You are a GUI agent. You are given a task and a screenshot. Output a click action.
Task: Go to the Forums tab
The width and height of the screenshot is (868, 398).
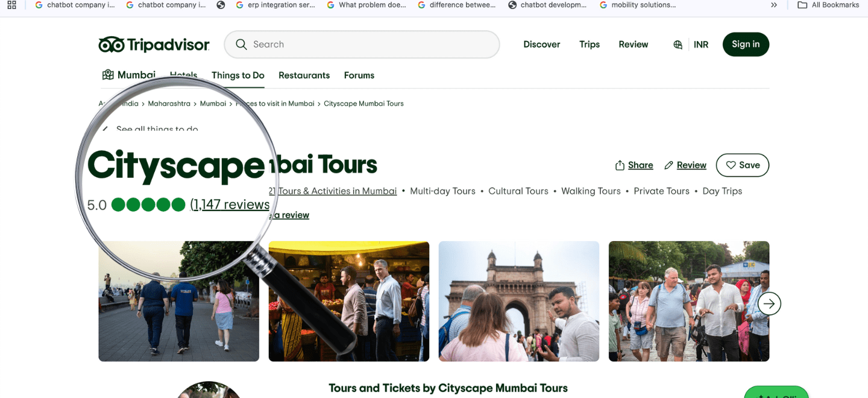point(359,75)
